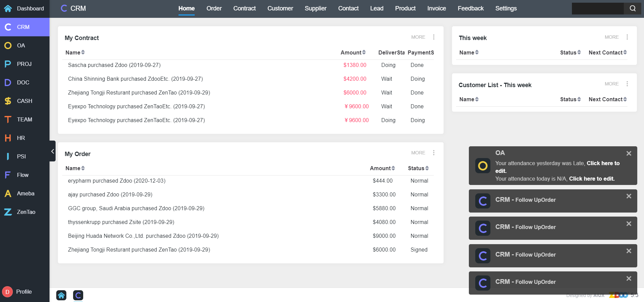The image size is (644, 302).
Task: Click MORE in My Order panel
Action: click(418, 153)
